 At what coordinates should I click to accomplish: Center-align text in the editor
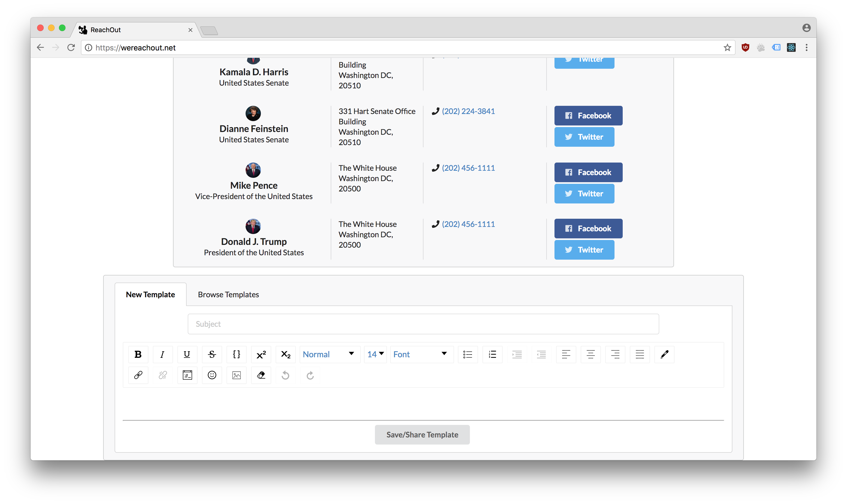(590, 354)
